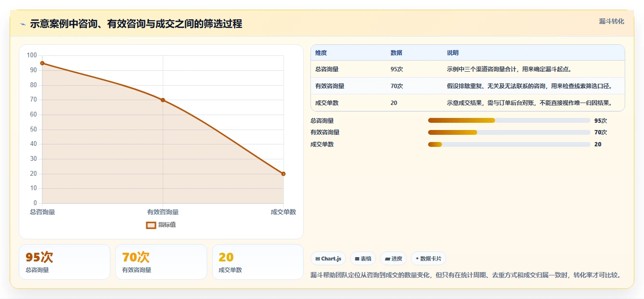Click the y-axis value 100
This screenshot has height=299, width=644.
[x=32, y=55]
